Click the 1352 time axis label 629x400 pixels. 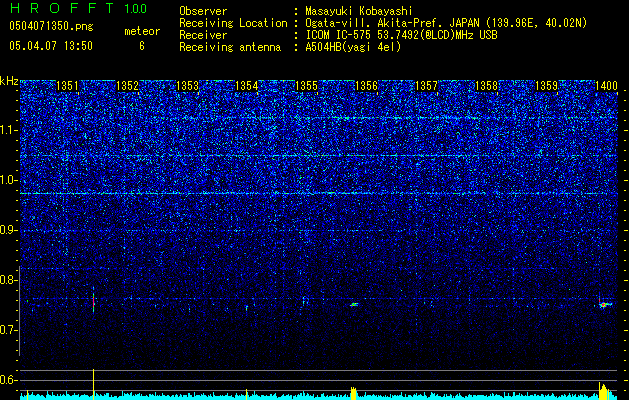tap(127, 86)
